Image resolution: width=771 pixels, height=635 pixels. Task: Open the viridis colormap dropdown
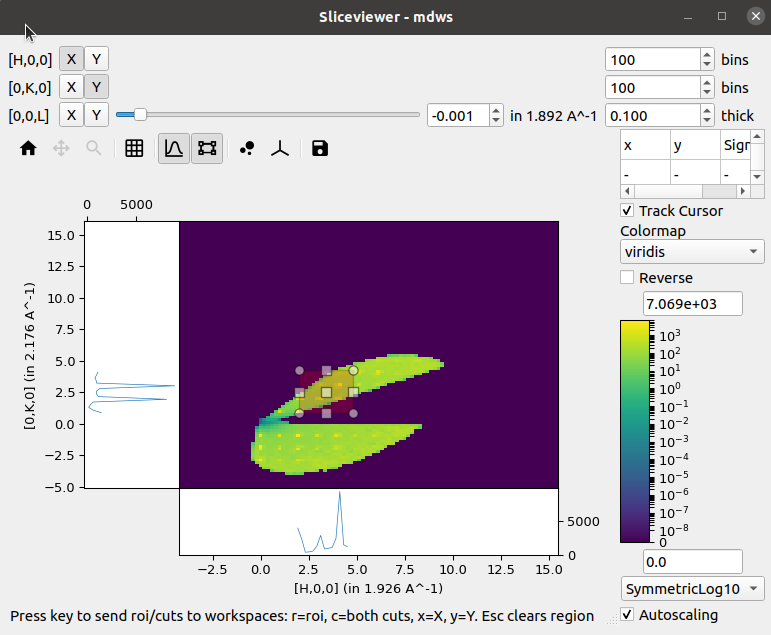point(692,252)
